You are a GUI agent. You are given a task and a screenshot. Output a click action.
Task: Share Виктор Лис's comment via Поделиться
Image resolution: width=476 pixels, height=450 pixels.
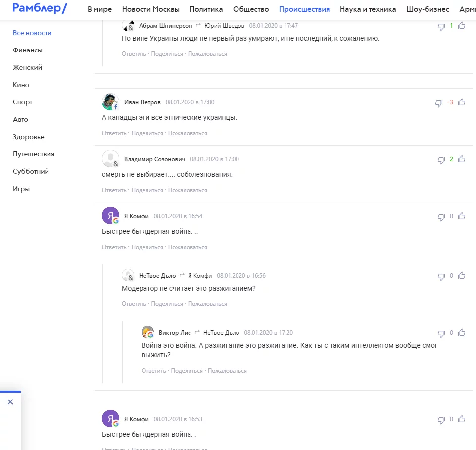(x=187, y=371)
